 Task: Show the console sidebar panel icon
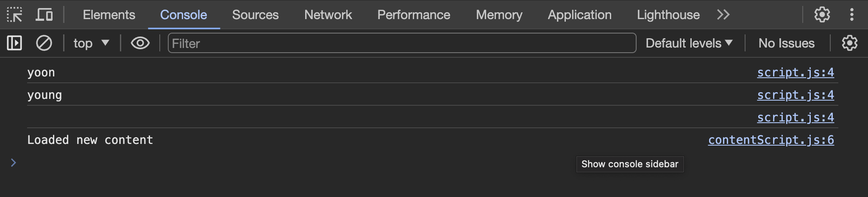(x=14, y=43)
